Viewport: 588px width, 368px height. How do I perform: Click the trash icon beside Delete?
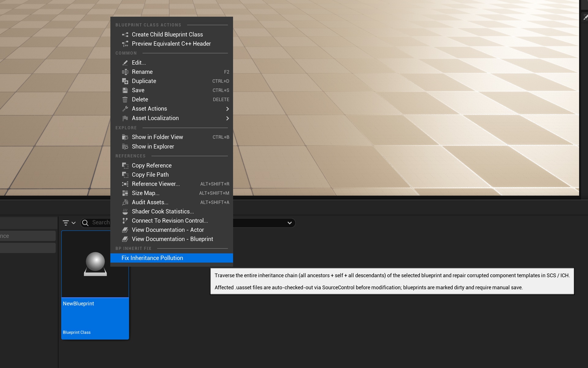click(x=125, y=100)
